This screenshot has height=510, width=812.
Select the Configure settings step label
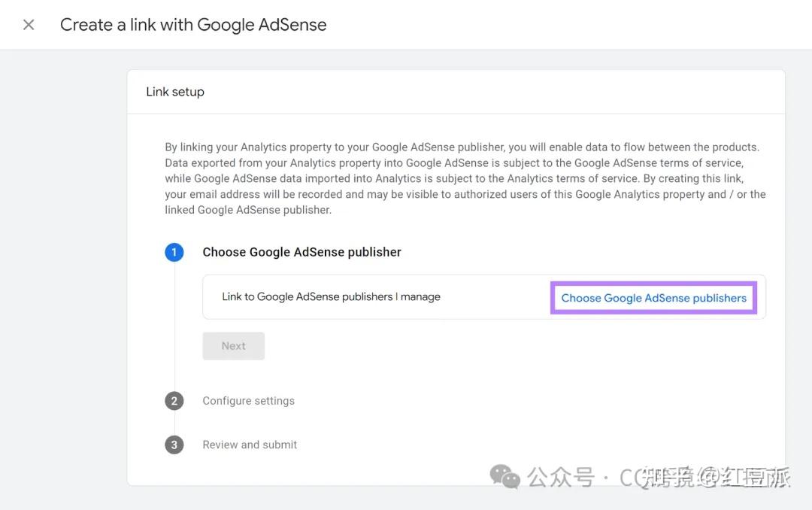click(x=248, y=401)
